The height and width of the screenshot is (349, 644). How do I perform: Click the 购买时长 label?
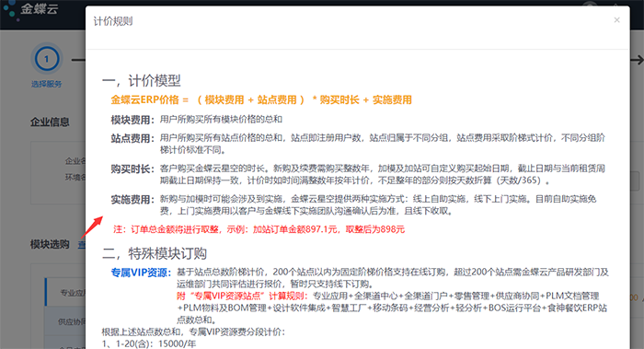pyautogui.click(x=132, y=169)
